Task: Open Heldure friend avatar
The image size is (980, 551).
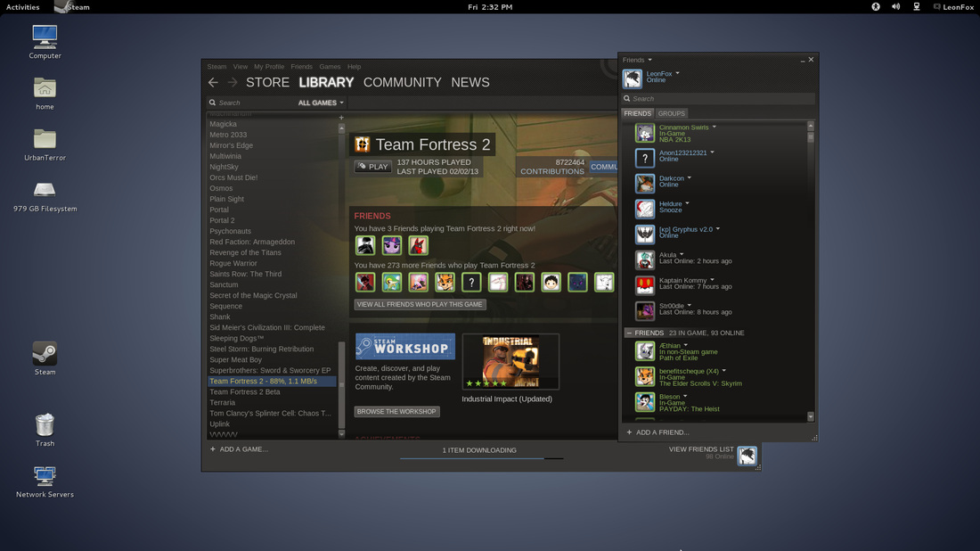Action: pyautogui.click(x=645, y=209)
